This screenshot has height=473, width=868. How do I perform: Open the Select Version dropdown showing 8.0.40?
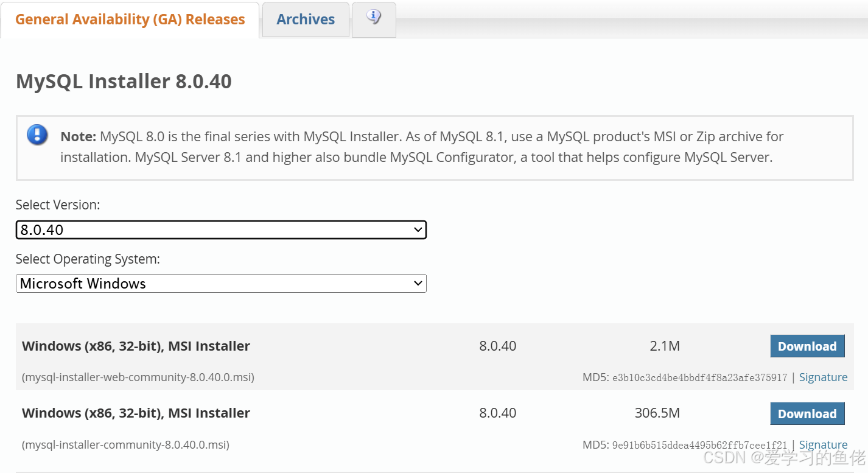(x=221, y=230)
